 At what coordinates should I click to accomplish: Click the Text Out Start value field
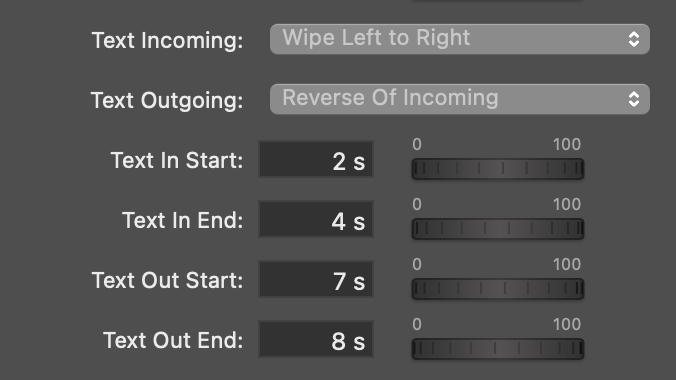pos(316,279)
